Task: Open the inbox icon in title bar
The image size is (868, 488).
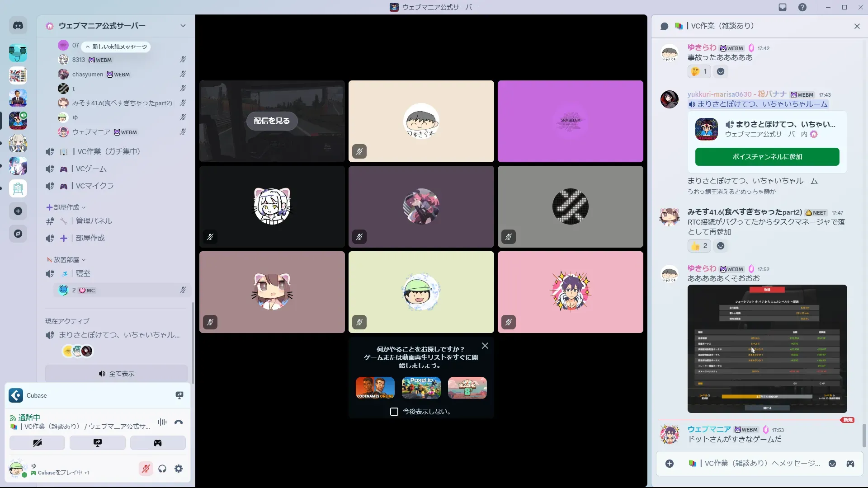Action: [x=783, y=7]
